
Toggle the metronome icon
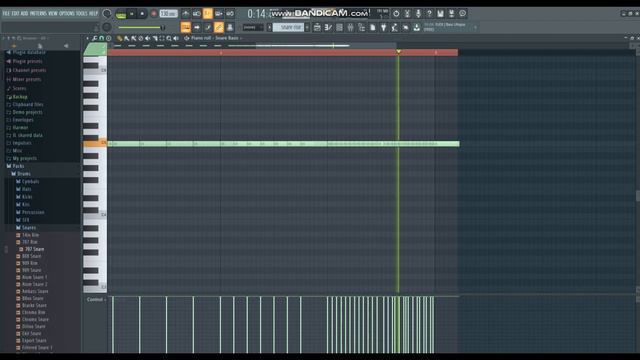click(x=186, y=13)
